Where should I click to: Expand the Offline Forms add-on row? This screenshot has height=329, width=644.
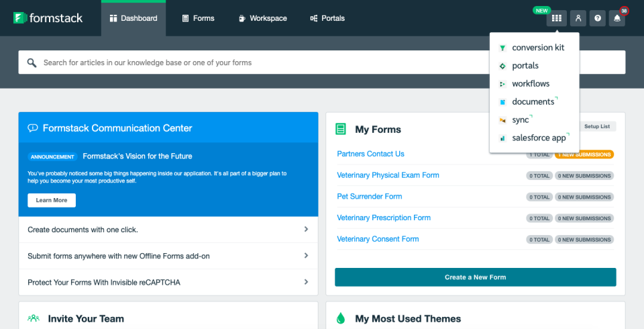pos(306,256)
